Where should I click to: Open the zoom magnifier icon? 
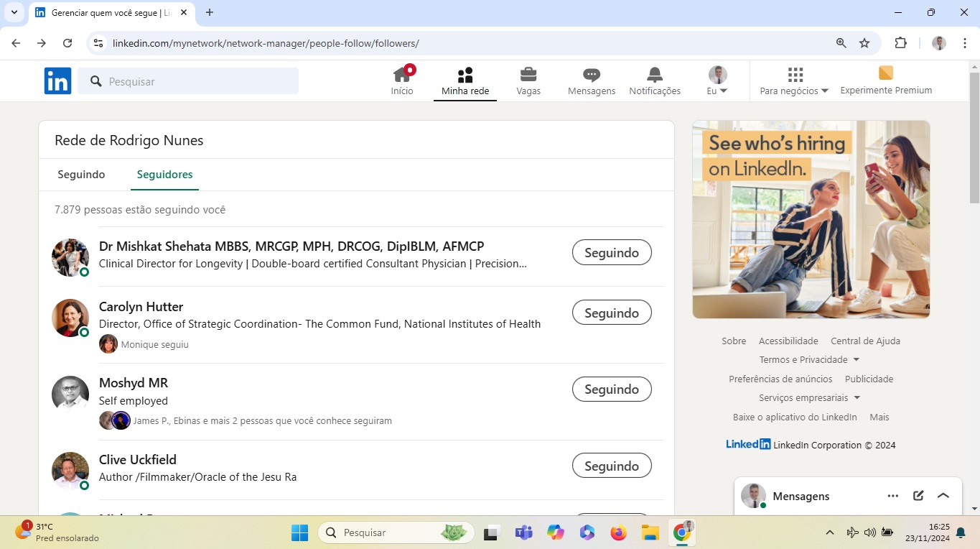[841, 43]
